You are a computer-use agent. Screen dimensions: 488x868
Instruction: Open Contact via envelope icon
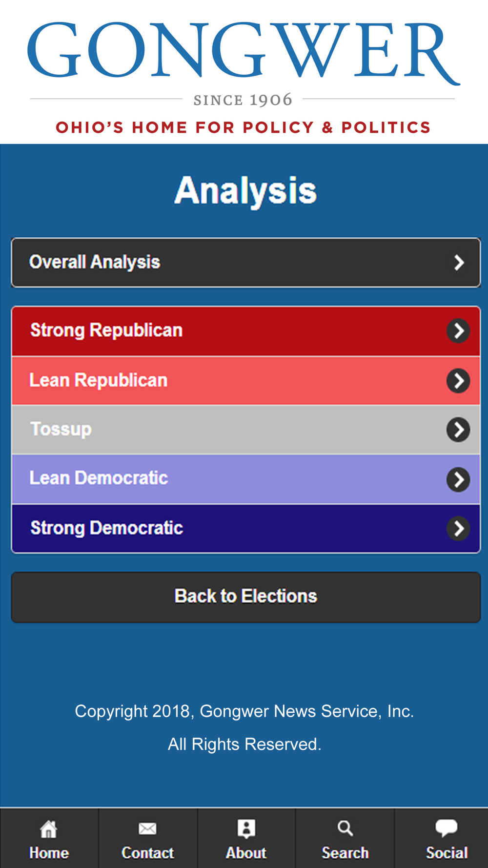pos(147,828)
